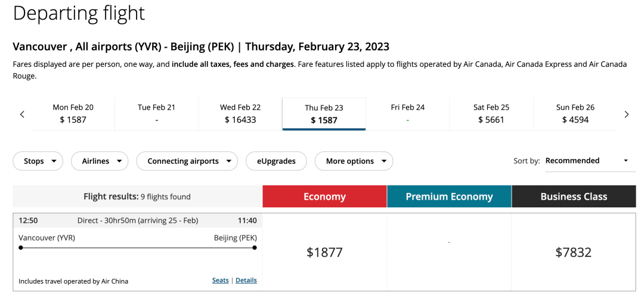Expand the More options dropdown
The width and height of the screenshot is (644, 295).
pyautogui.click(x=354, y=162)
